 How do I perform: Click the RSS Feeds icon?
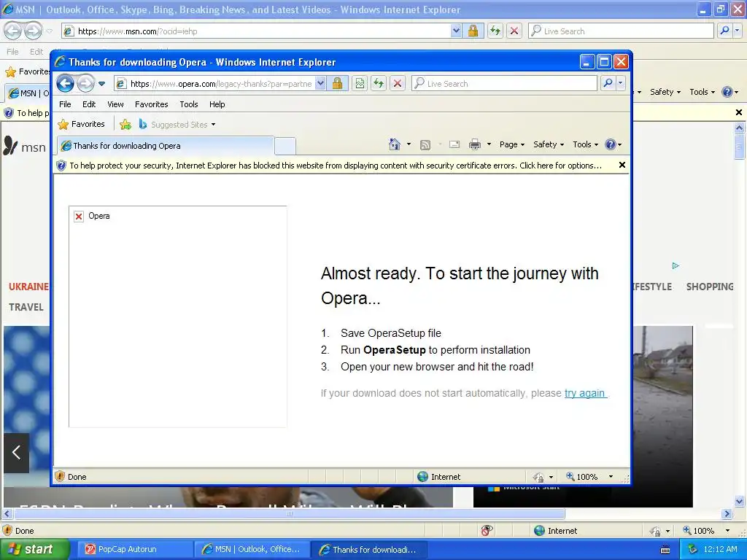[425, 145]
